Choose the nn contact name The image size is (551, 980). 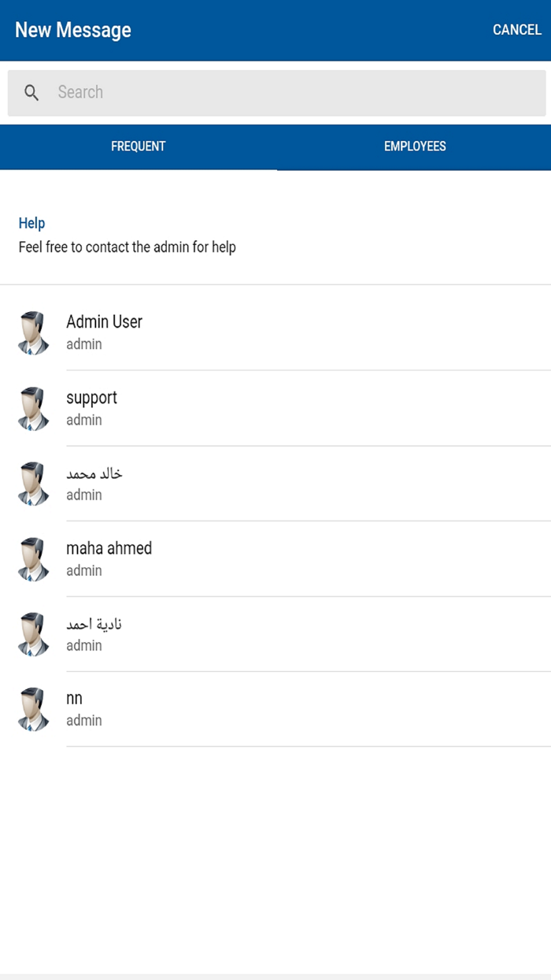(74, 699)
